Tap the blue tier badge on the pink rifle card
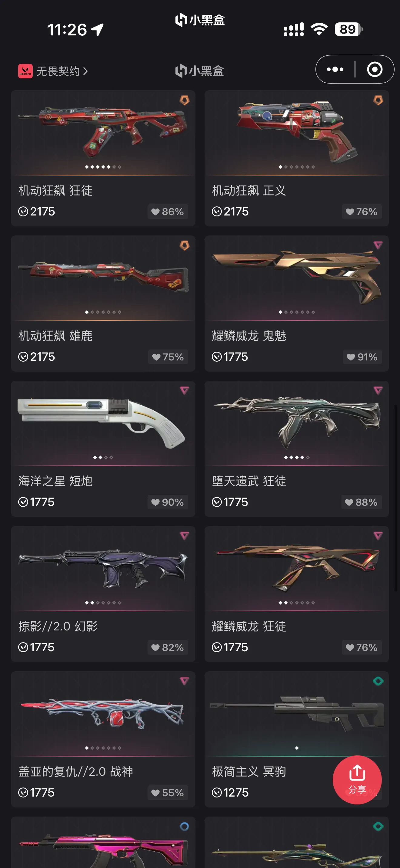 [184, 826]
